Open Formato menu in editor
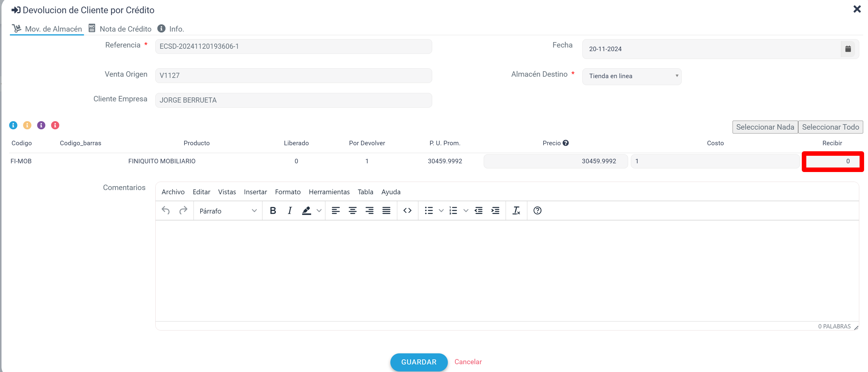Image resolution: width=868 pixels, height=372 pixels. [288, 192]
